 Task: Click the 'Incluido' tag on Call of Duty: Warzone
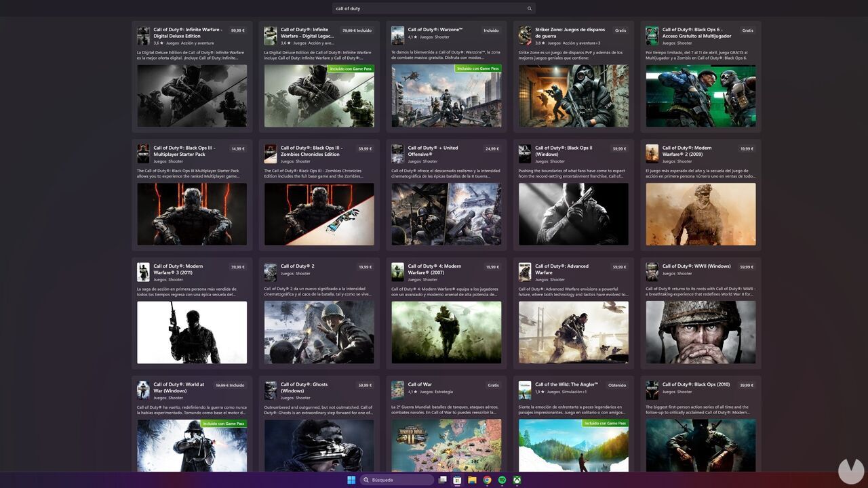[x=490, y=30]
